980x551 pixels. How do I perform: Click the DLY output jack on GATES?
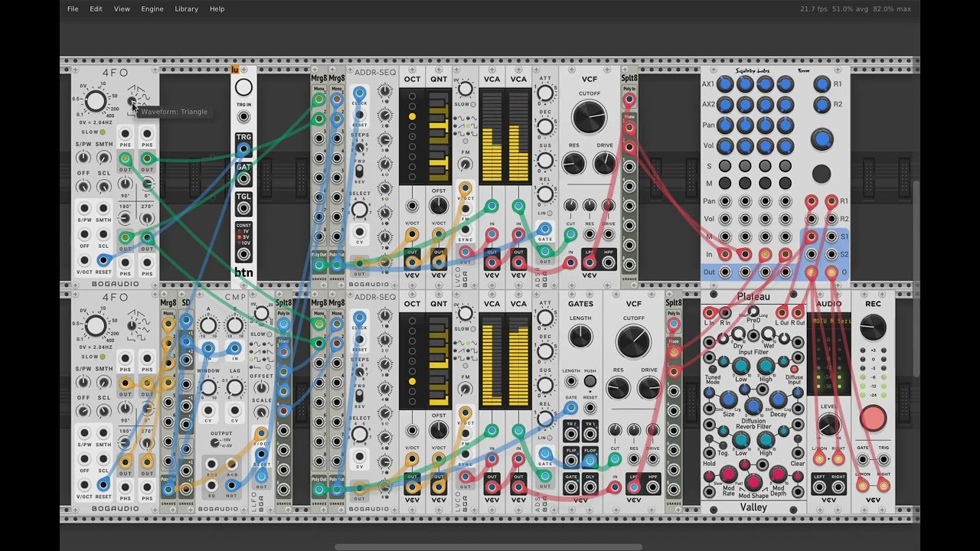(590, 487)
